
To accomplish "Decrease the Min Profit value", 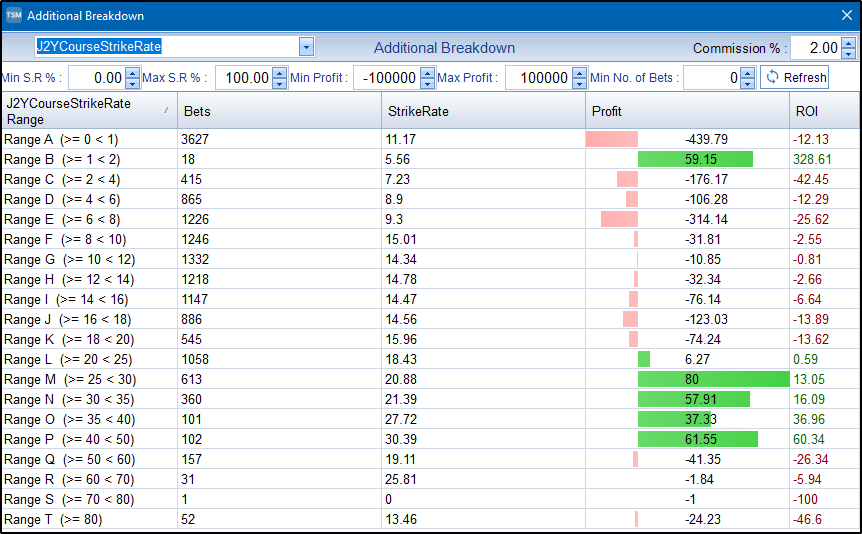I will (x=427, y=83).
